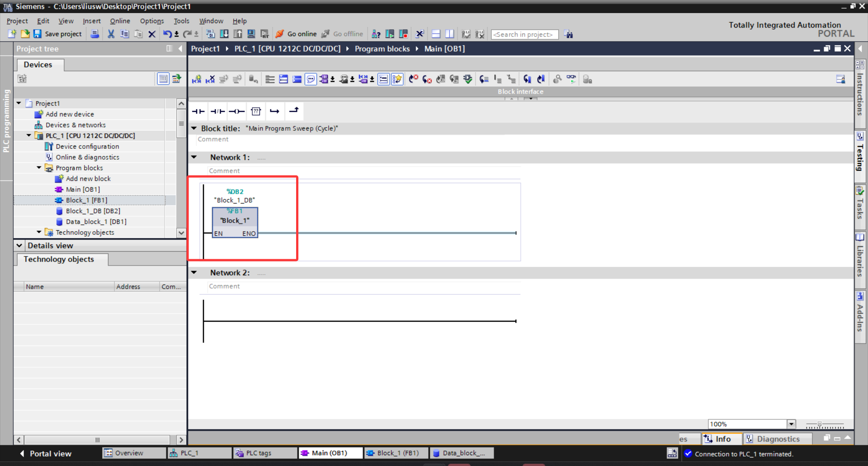Screen dimensions: 868x466
Task: Delete selection with the X toolbar icon
Action: tap(152, 34)
